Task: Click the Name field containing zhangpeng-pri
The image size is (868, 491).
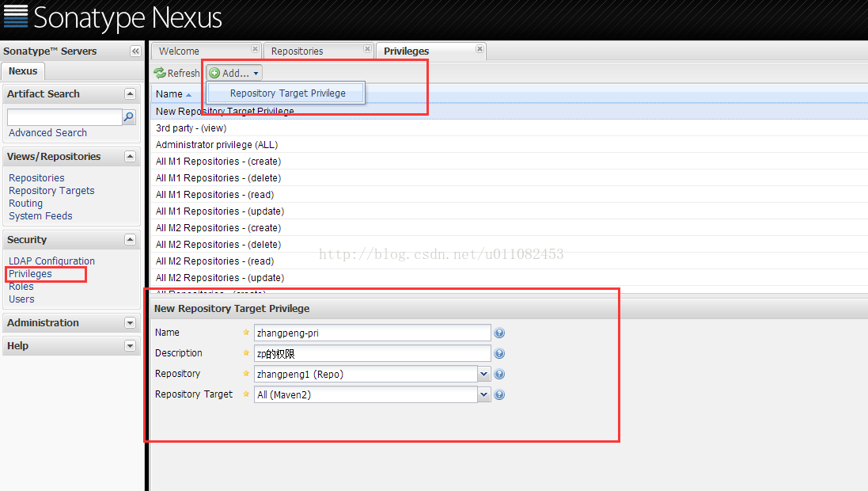Action: point(372,333)
